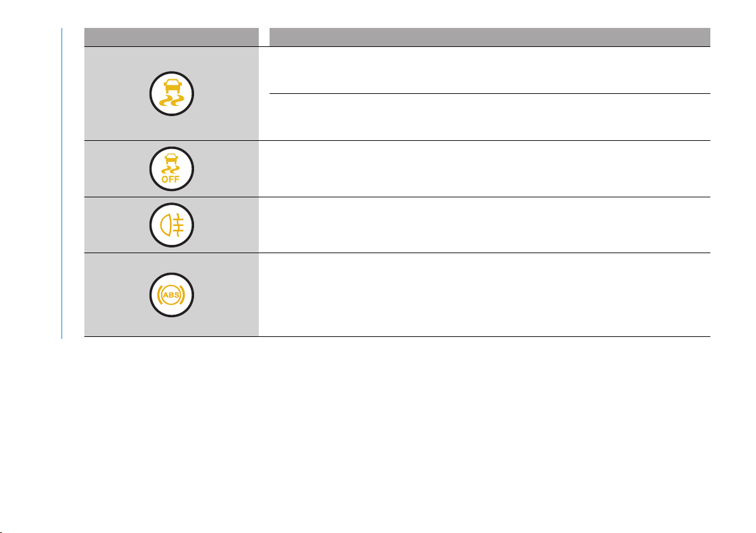
Task: Click the "ABS" letters inside the brake icon
Action: [x=171, y=295]
